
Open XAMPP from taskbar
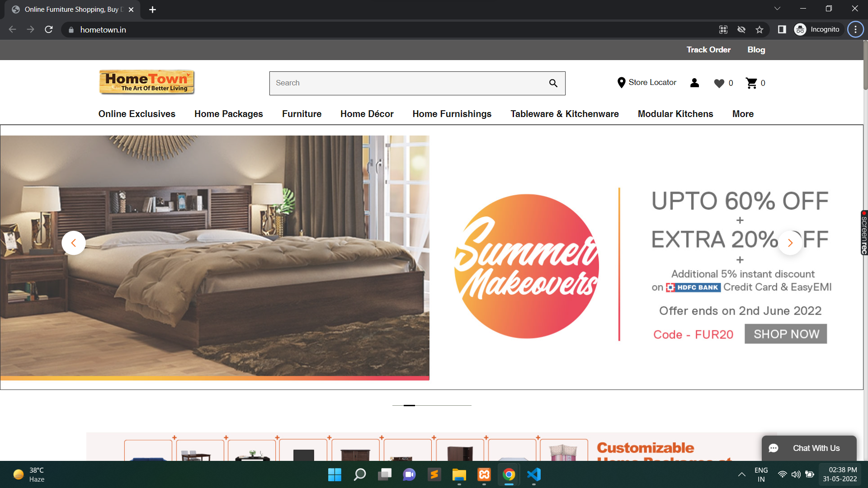click(x=484, y=474)
